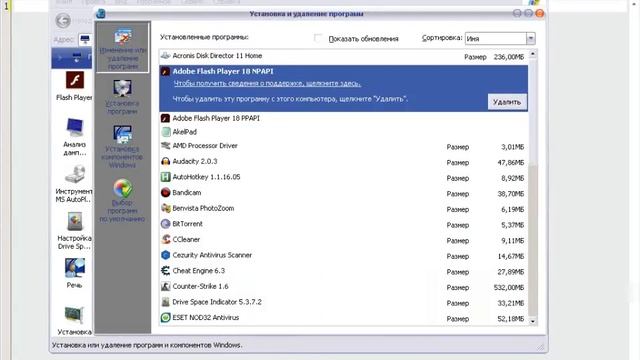
Task: Select the AMD Processor Driver entry
Action: (x=343, y=146)
